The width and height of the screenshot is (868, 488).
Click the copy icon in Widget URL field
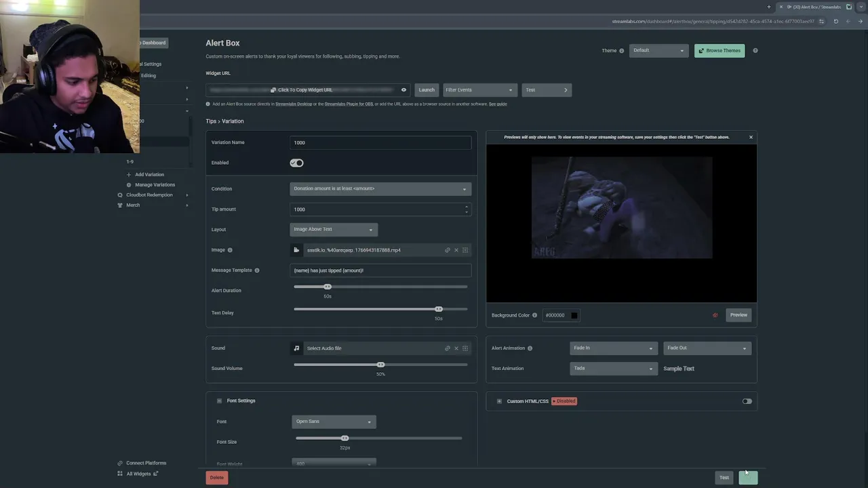click(273, 90)
